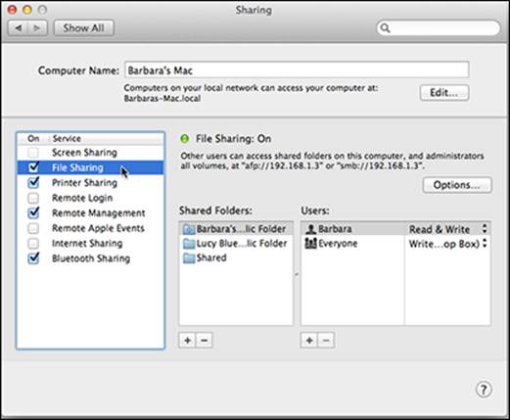Click the green File Sharing status indicator

coord(185,139)
